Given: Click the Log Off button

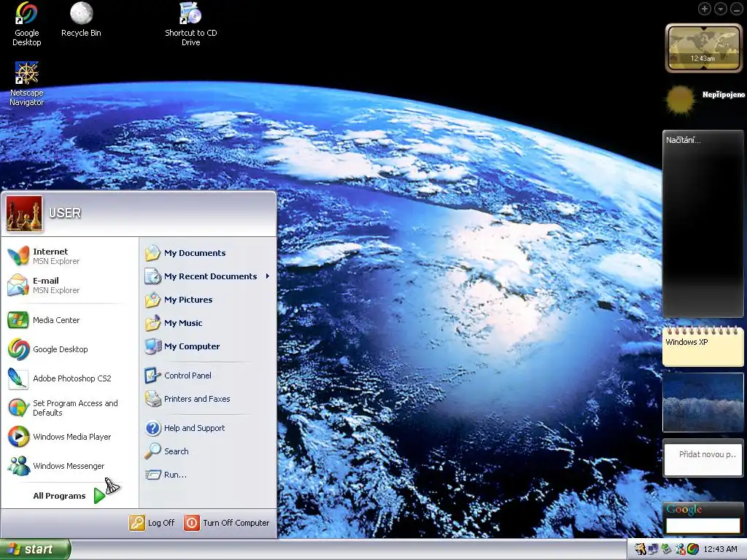Looking at the screenshot, I should (x=152, y=522).
